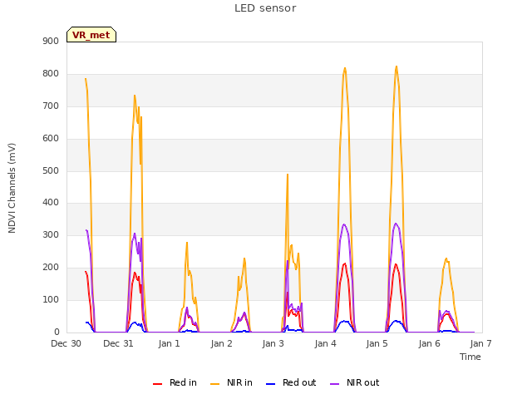This screenshot has width=532, height=399.
Task: Click the 300 y-axis label
Action: 51,234
